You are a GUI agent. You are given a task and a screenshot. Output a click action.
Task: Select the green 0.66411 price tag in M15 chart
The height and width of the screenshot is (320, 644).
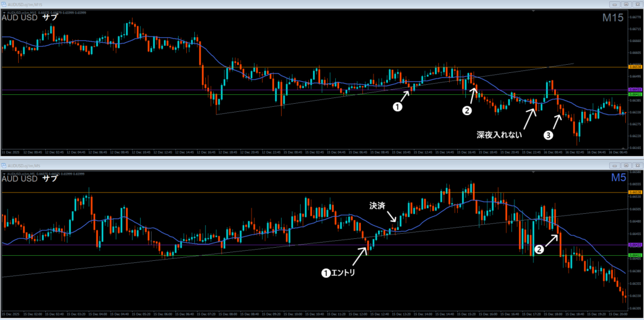tap(635, 94)
